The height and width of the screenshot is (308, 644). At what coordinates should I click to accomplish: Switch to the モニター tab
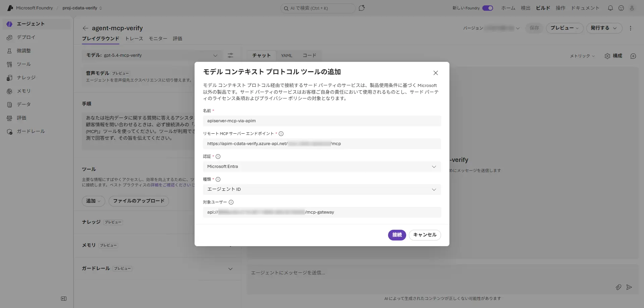[158, 39]
